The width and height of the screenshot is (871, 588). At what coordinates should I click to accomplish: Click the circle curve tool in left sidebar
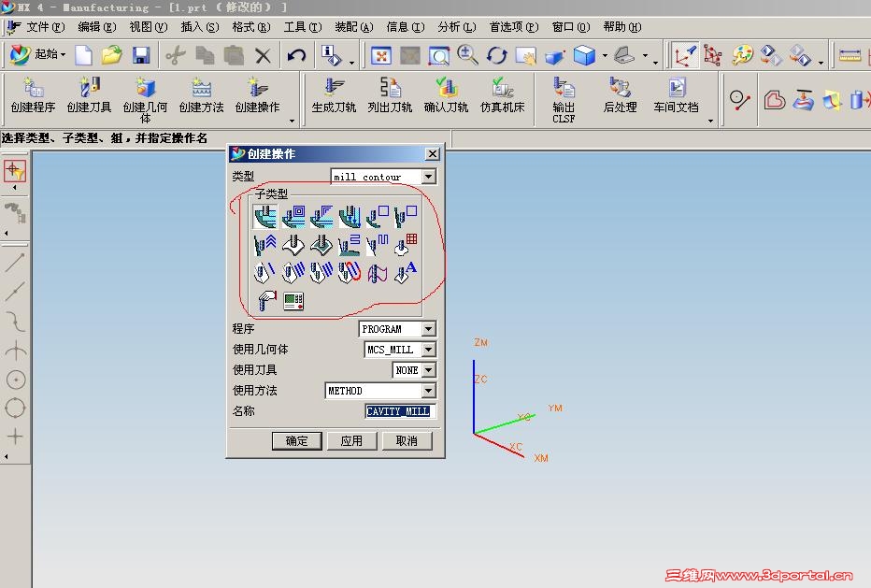pyautogui.click(x=16, y=380)
